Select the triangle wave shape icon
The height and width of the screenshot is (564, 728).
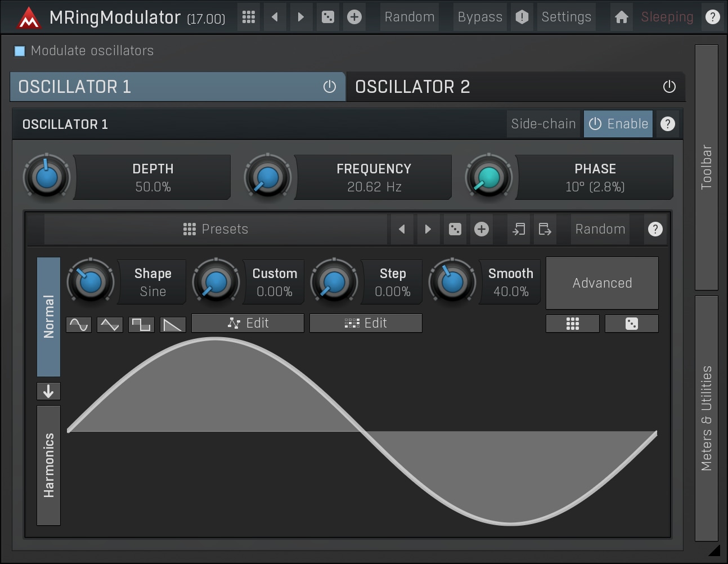point(110,324)
